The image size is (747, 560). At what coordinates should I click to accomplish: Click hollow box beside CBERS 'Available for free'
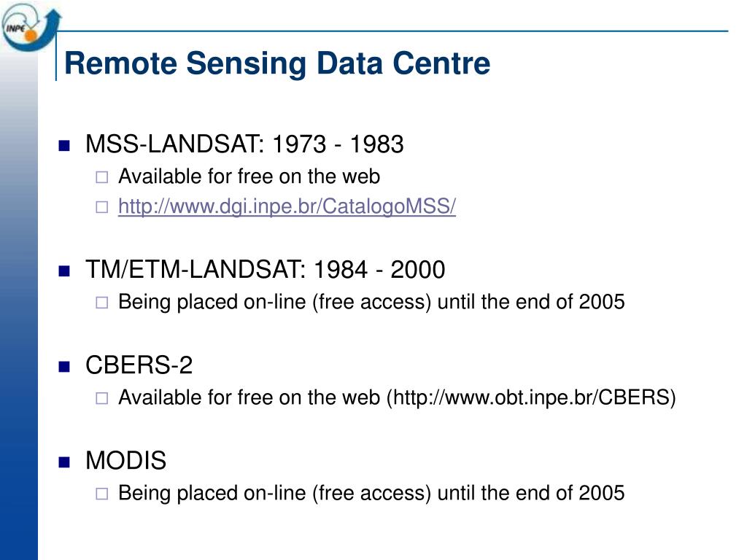tap(101, 398)
